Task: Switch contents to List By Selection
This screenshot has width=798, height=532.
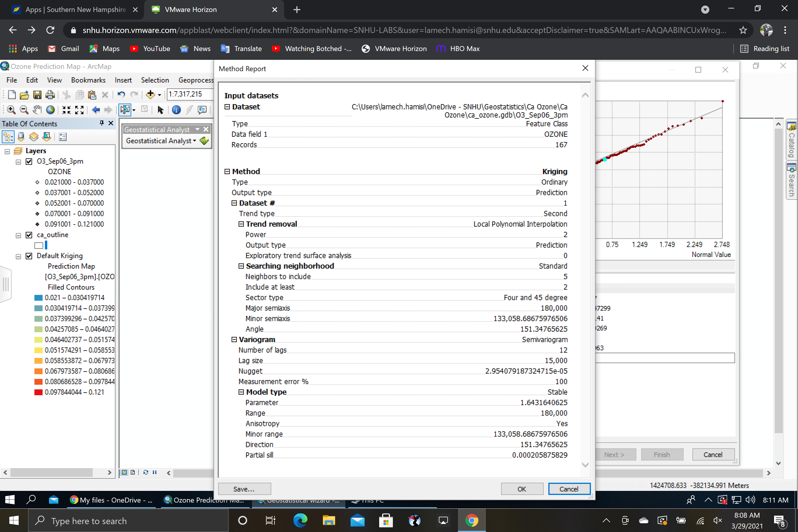Action: (46, 137)
